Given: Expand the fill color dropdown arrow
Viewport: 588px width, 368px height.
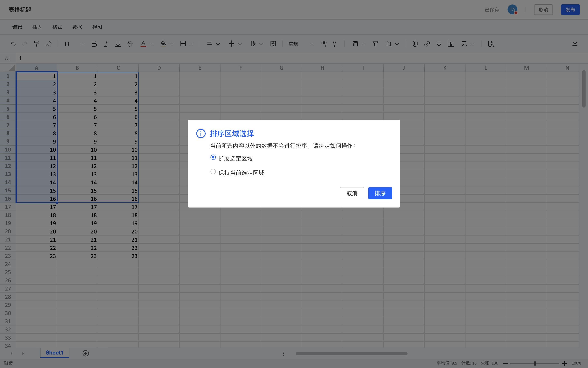Looking at the screenshot, I should coord(171,44).
